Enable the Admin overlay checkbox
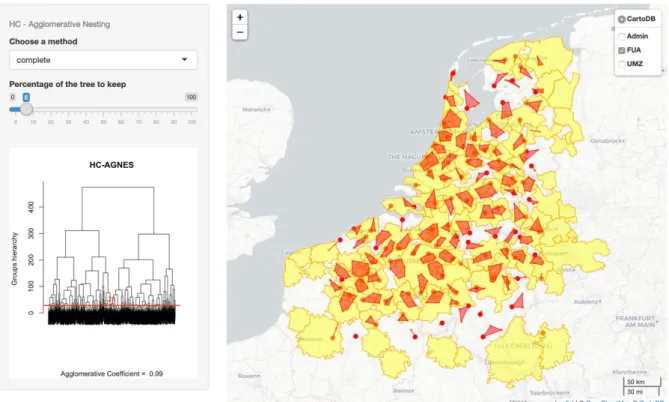Viewport: 669px width, 402px height. click(622, 37)
